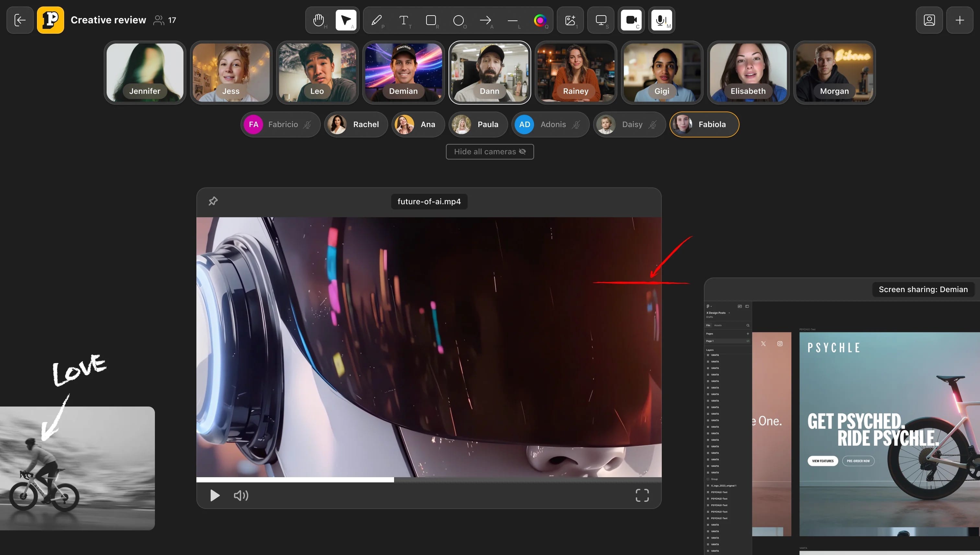Select the Text tool
Screen dimensions: 980x555
(404, 20)
